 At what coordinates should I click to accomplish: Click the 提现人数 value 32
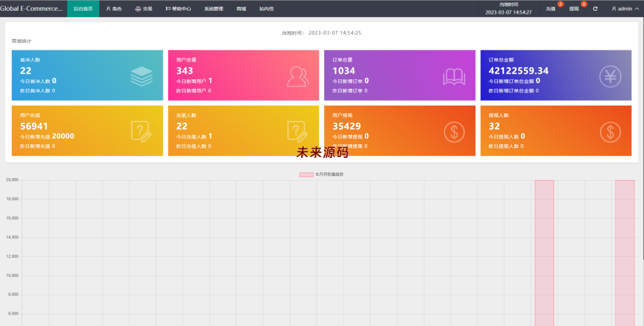coord(494,126)
